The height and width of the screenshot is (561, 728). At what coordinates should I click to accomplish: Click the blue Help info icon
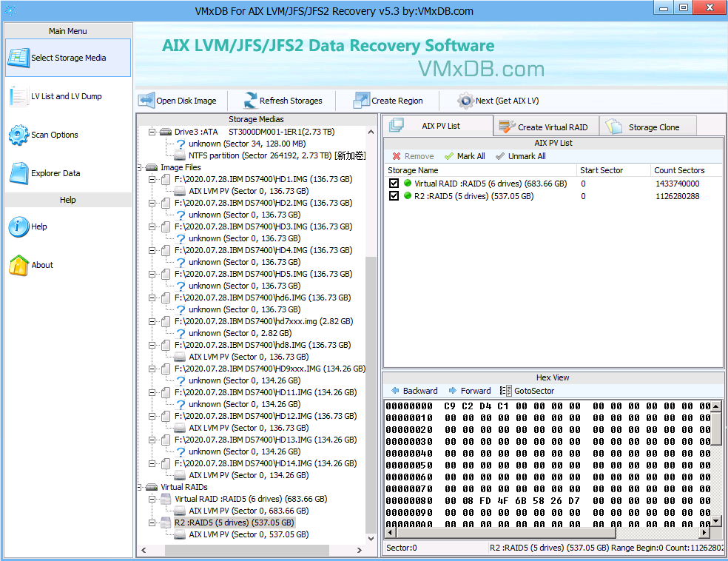point(18,226)
